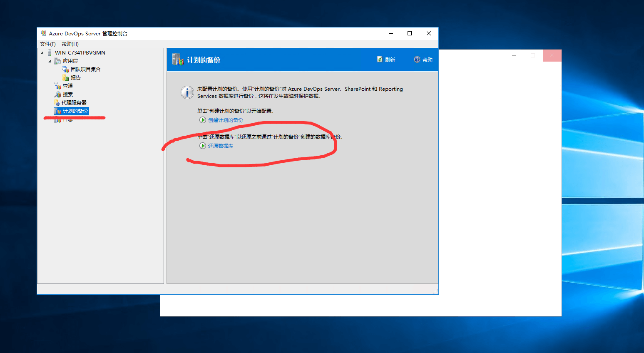Click the window resize grip corner

point(435,292)
